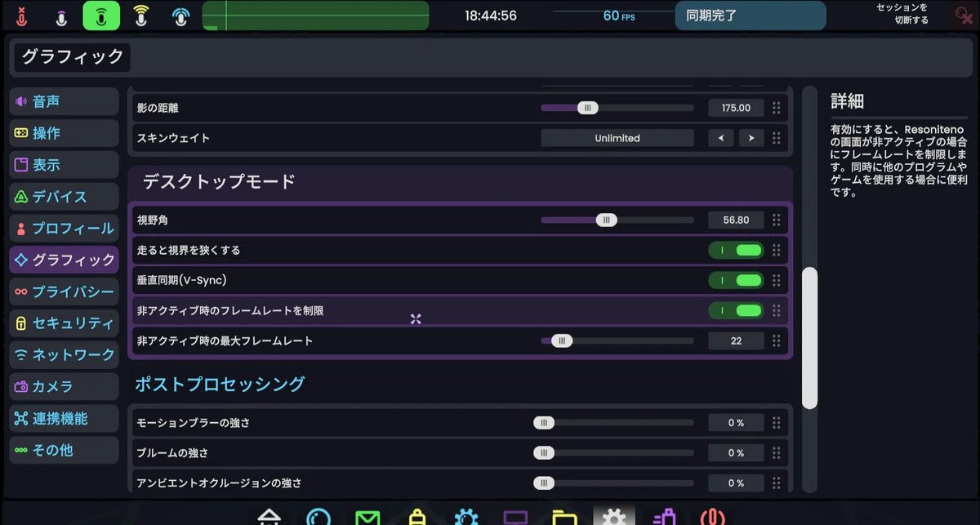Open the yellow file browser folder icon
This screenshot has height=525, width=980.
click(x=564, y=518)
